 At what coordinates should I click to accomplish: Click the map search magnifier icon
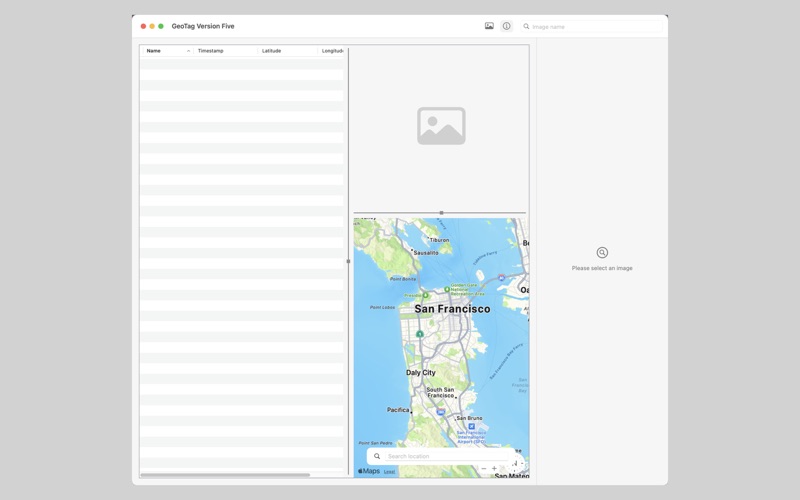[x=377, y=456]
